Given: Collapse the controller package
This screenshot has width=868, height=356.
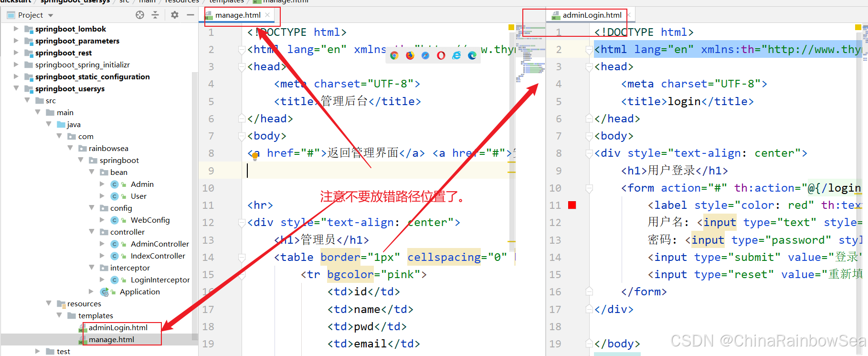Looking at the screenshot, I should point(92,232).
